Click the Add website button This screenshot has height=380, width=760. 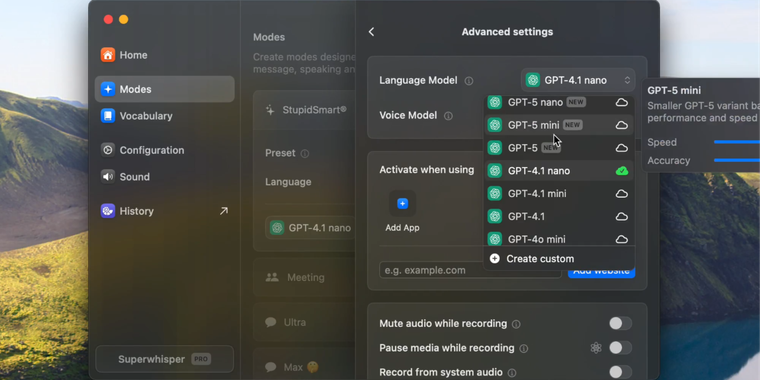601,271
